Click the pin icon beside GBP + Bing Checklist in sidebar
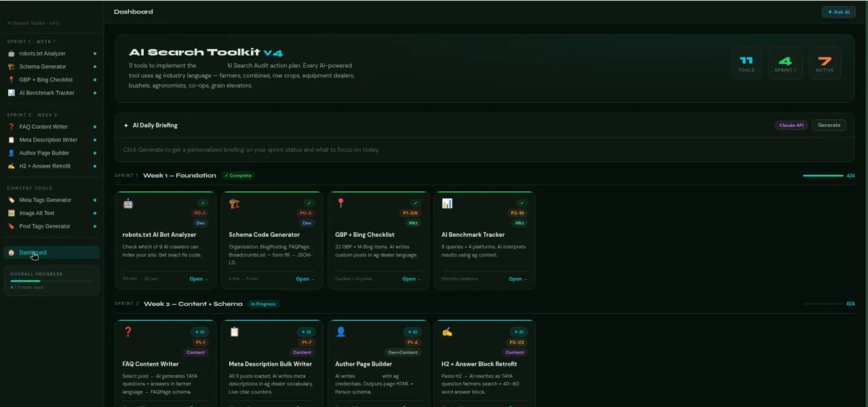Image resolution: width=868 pixels, height=407 pixels. coord(11,79)
